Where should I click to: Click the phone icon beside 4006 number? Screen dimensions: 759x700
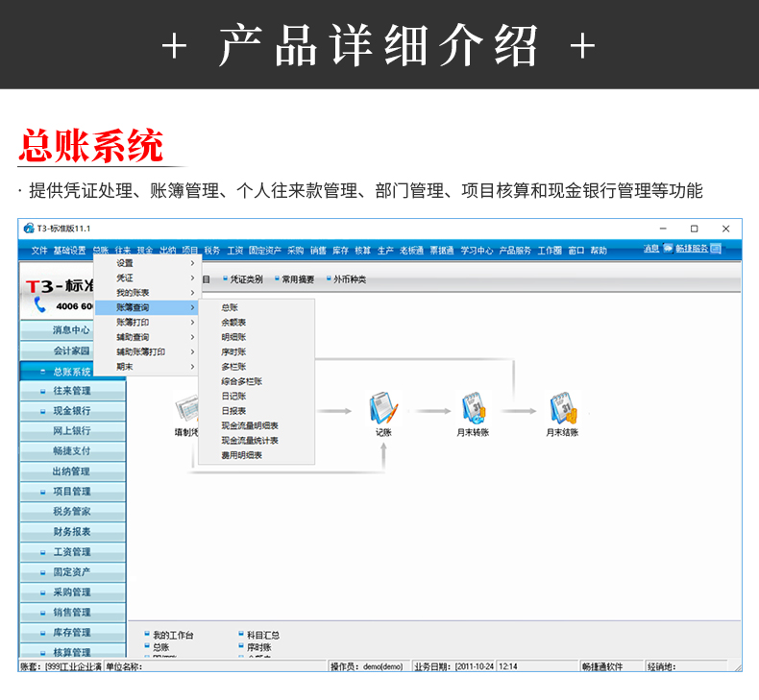coord(40,304)
